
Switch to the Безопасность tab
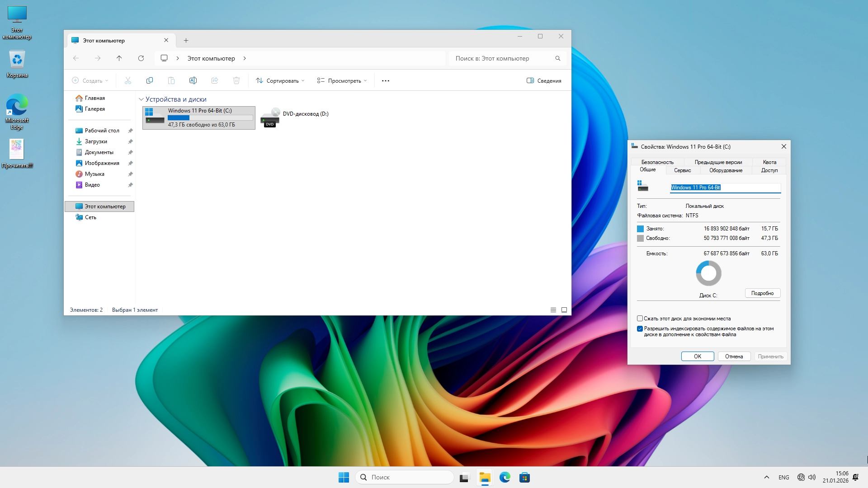click(x=657, y=162)
